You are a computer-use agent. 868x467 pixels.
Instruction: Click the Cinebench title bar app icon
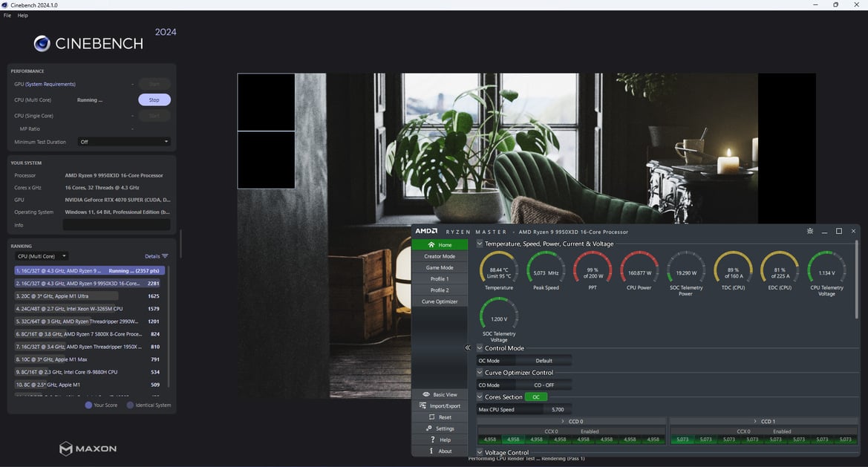click(5, 5)
